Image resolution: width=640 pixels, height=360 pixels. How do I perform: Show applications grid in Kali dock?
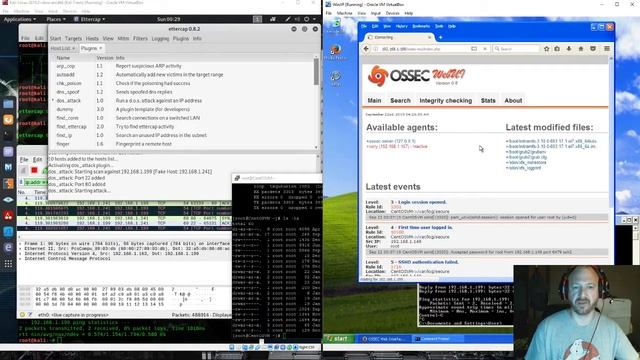coord(8,264)
